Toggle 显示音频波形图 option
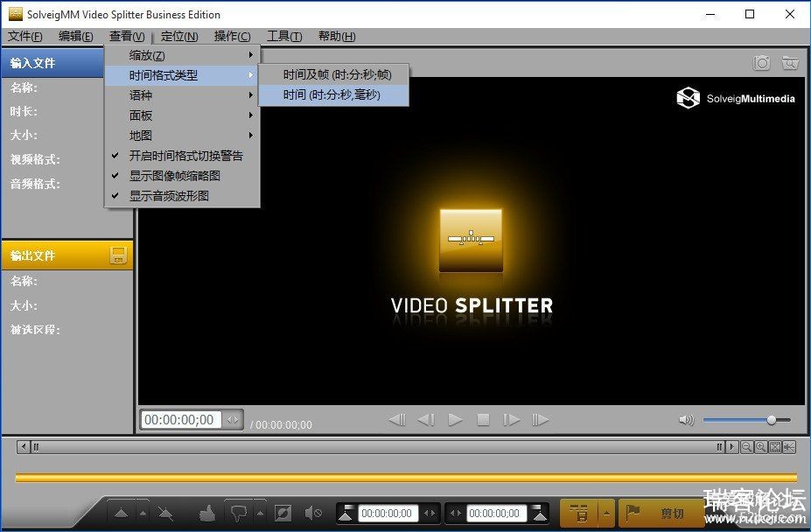This screenshot has height=532, width=811. coord(182,196)
